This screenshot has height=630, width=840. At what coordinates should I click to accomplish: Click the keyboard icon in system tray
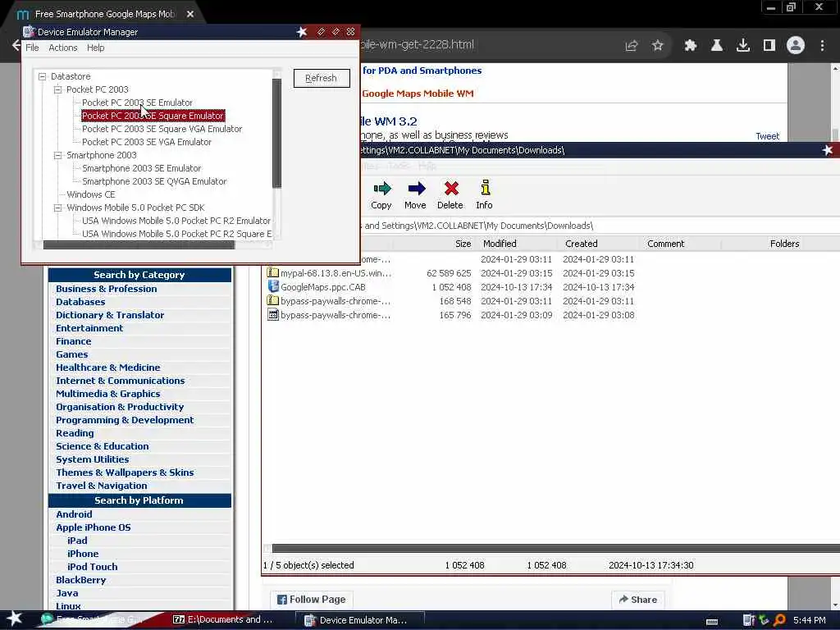pos(712,622)
